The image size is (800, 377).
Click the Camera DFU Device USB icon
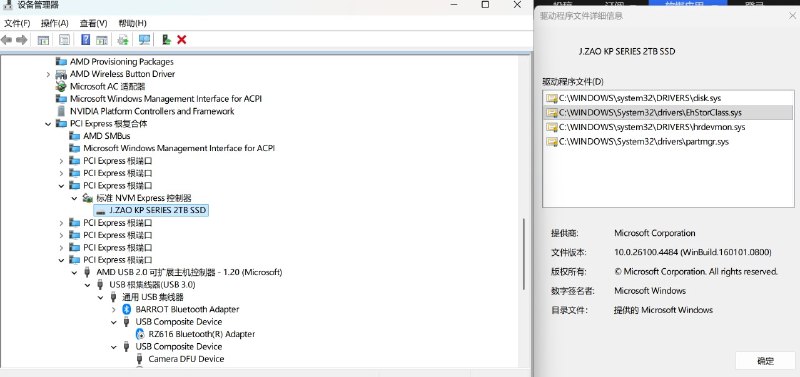(139, 359)
